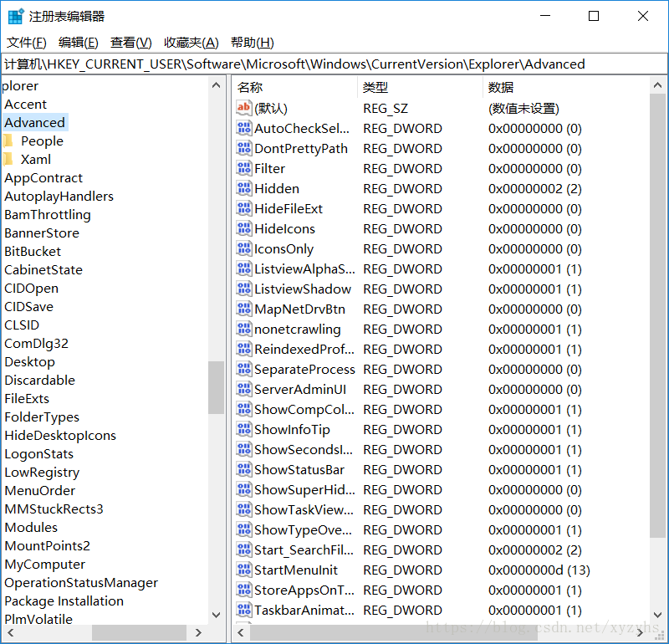Select the nonetcrawling value icon
669x644 pixels.
coord(243,329)
